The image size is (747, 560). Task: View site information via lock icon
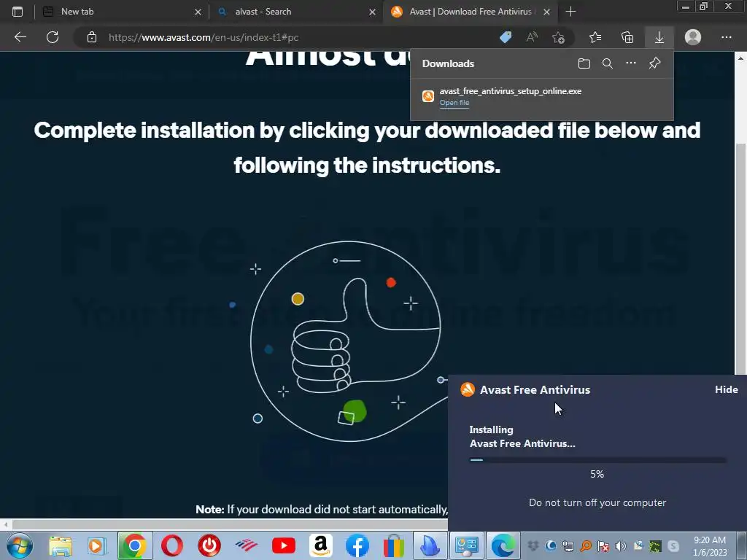click(92, 37)
